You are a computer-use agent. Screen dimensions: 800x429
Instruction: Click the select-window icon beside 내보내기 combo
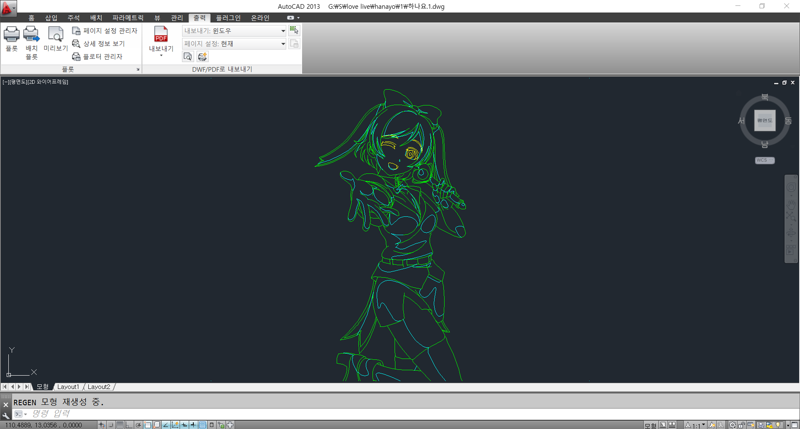[x=294, y=31]
